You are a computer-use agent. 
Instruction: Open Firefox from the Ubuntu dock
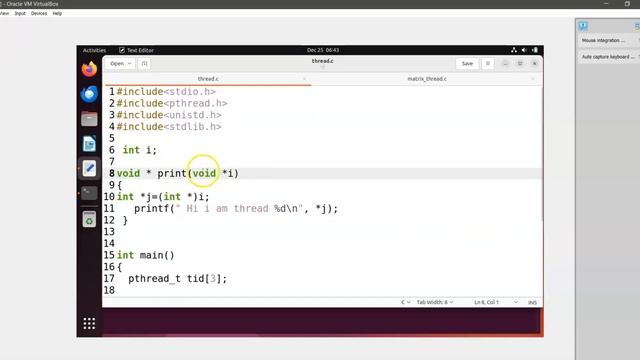coord(89,69)
